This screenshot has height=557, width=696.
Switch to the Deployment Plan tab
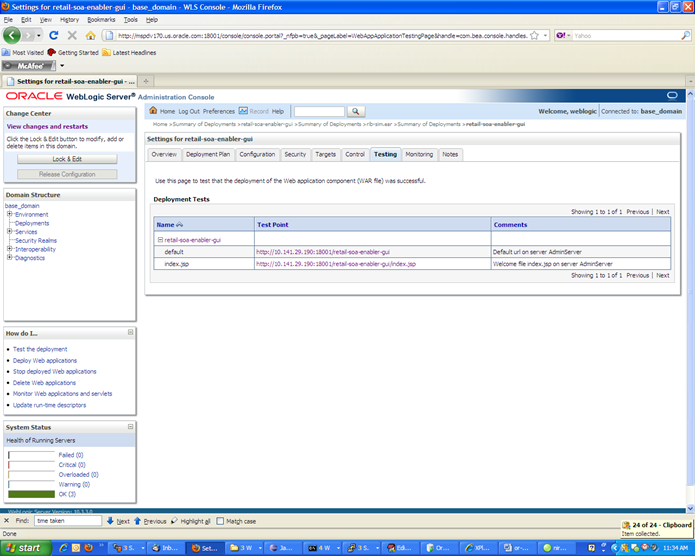(208, 154)
